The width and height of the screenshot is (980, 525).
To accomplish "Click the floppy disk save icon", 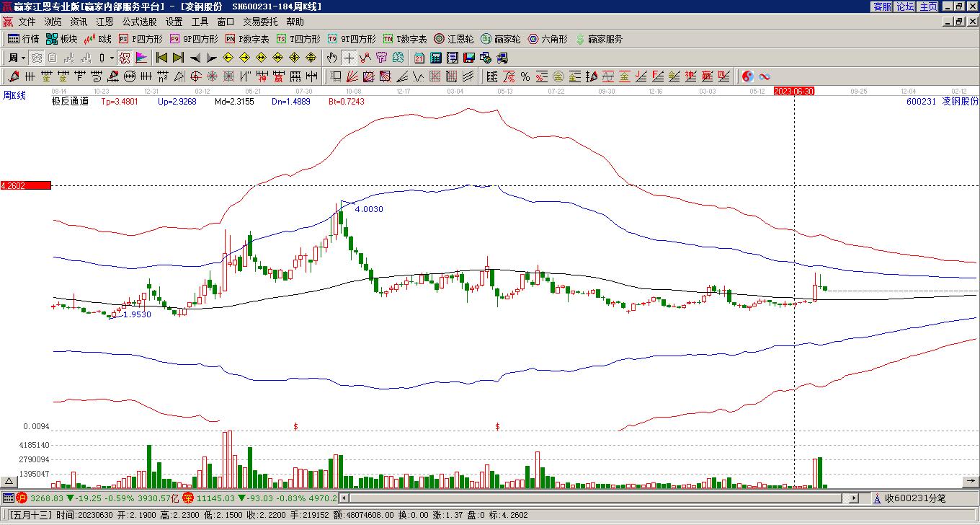I will [x=469, y=58].
